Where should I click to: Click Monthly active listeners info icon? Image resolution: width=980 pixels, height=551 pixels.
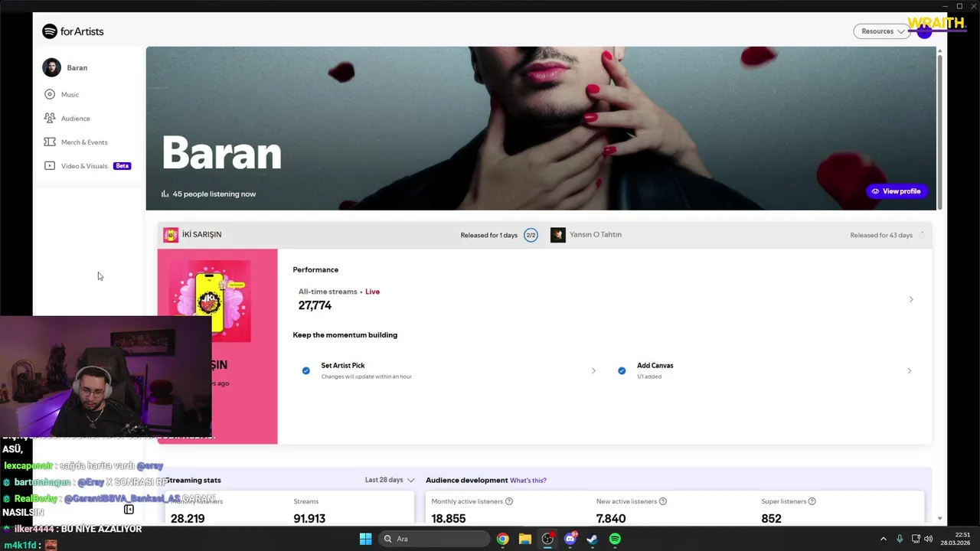[509, 501]
